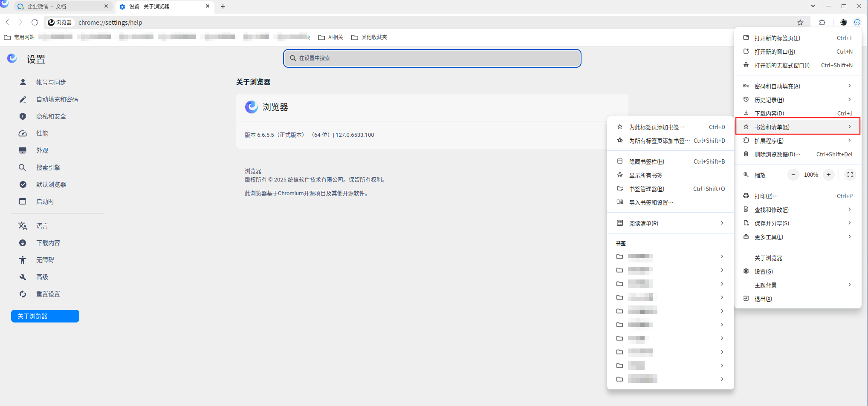Open 搜索引擎 settings
868x406 pixels.
(48, 167)
